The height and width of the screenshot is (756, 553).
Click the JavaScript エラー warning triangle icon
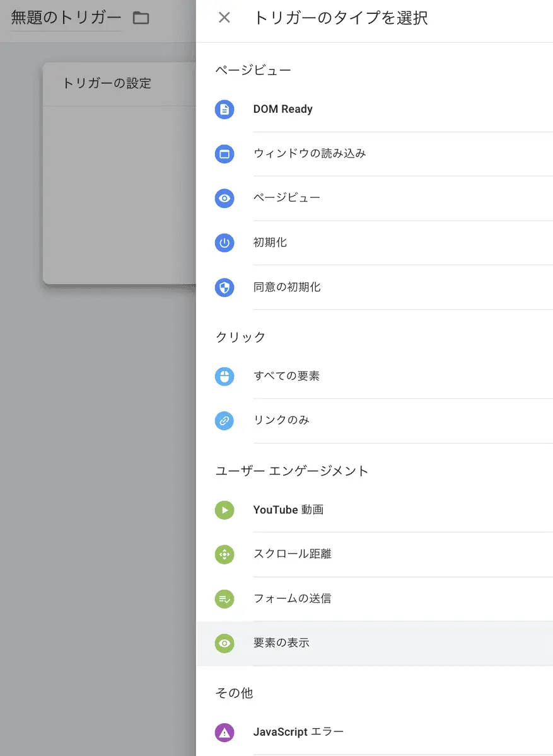click(224, 732)
